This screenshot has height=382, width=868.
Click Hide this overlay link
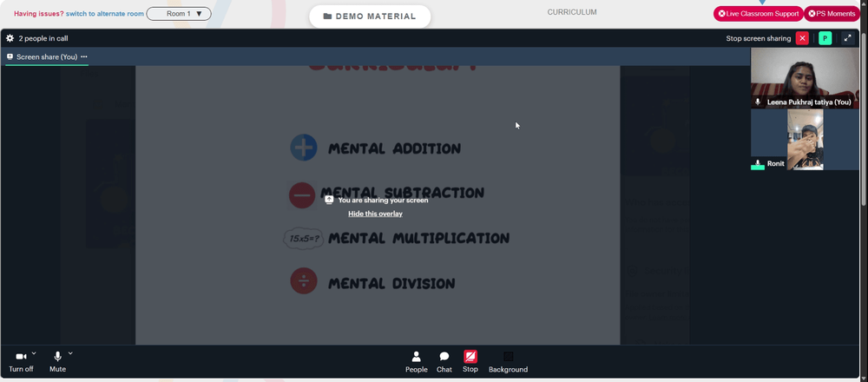pos(375,214)
